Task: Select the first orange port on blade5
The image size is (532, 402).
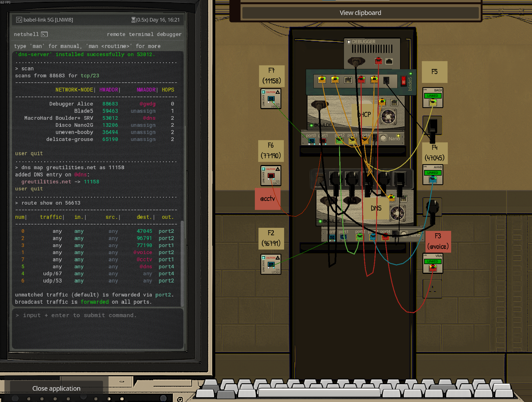Action: 322,80
